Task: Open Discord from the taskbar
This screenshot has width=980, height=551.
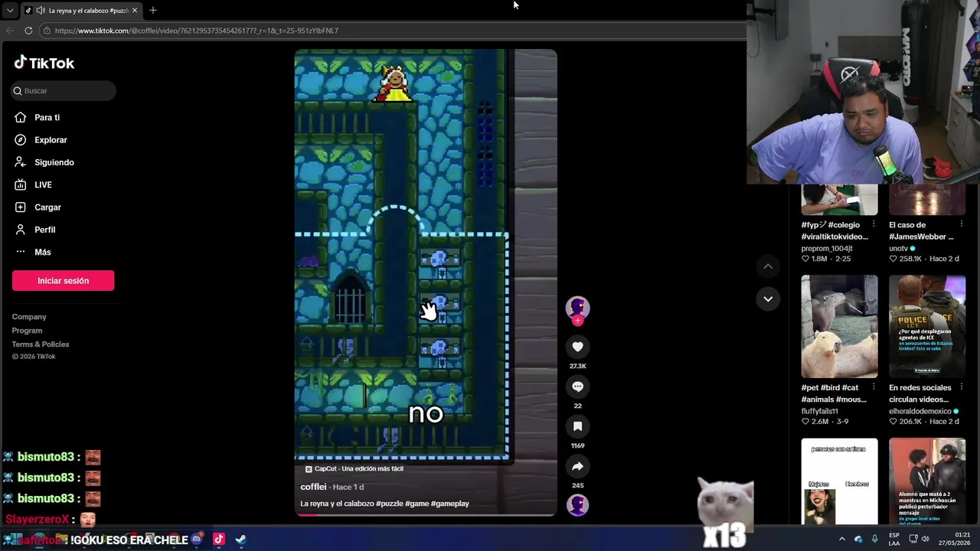Action: coord(197,540)
